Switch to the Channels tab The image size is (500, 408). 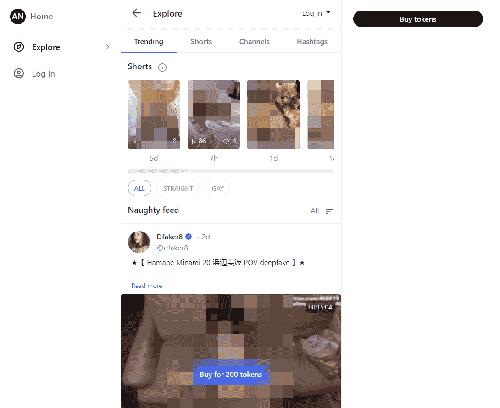coord(254,42)
